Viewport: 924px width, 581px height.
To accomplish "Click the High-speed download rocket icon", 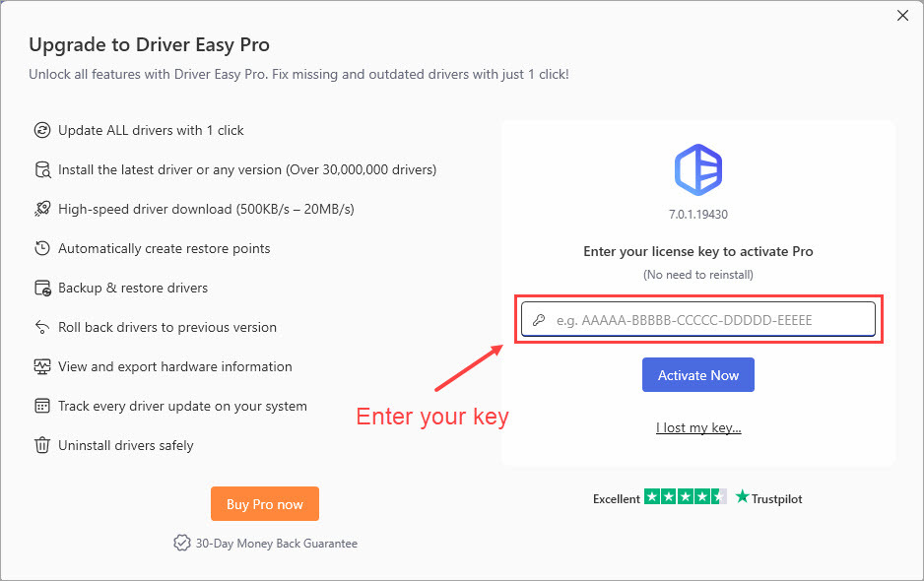I will tap(41, 209).
